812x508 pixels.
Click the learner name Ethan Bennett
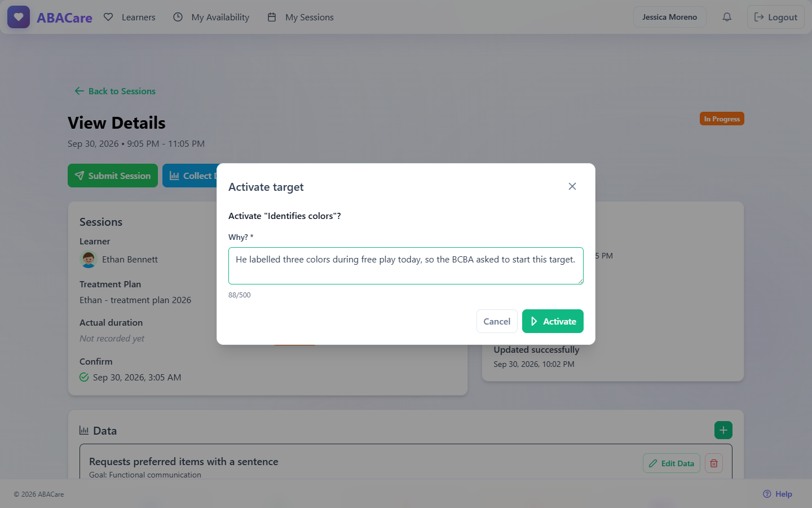(130, 259)
